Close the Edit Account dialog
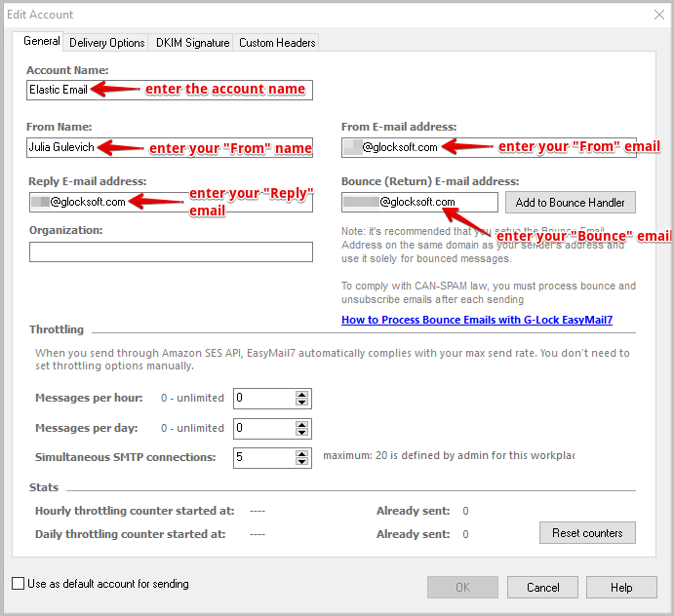Image resolution: width=674 pixels, height=616 pixels. [659, 15]
